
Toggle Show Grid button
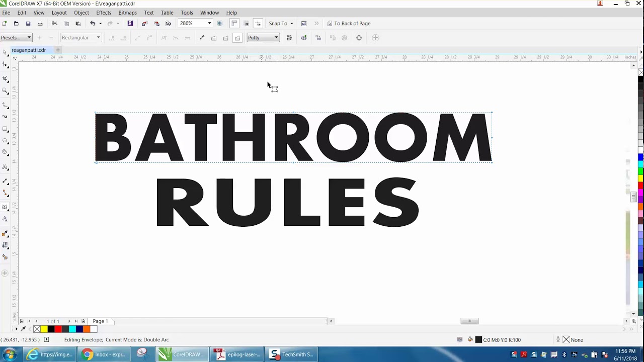[246, 24]
